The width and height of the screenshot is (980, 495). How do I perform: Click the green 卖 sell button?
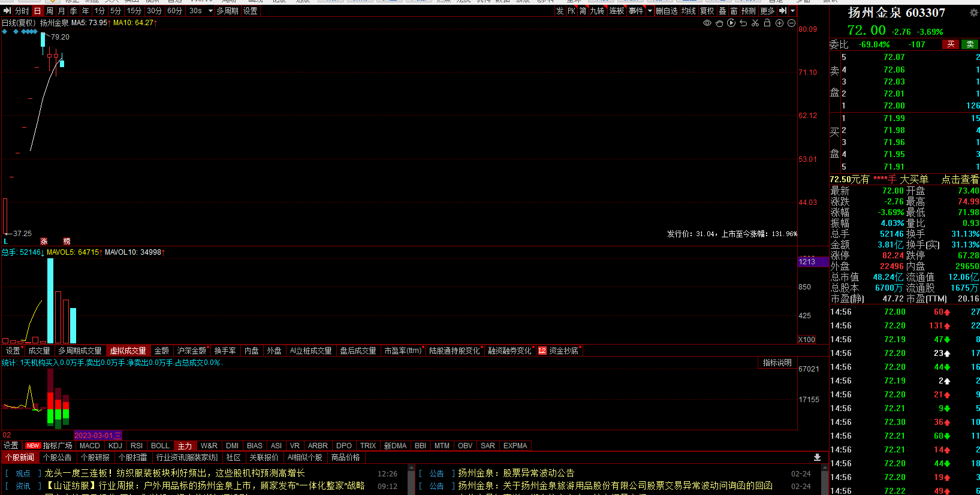970,44
